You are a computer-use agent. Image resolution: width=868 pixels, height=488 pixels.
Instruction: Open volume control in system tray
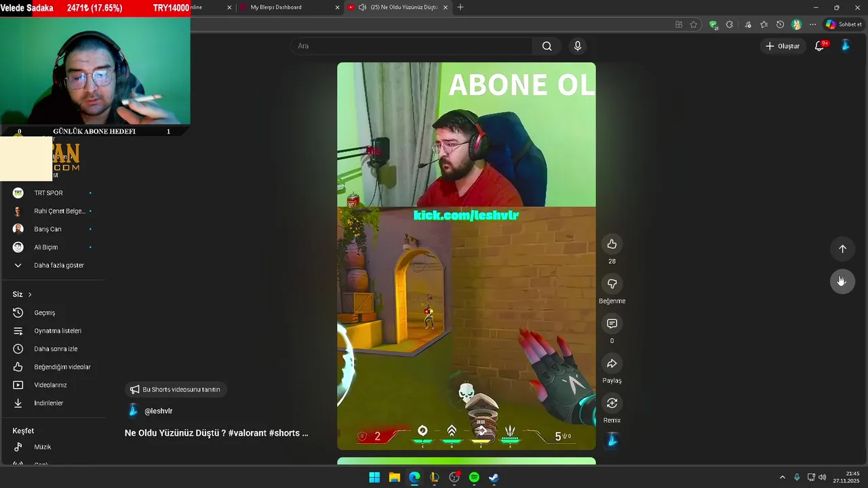[823, 477]
